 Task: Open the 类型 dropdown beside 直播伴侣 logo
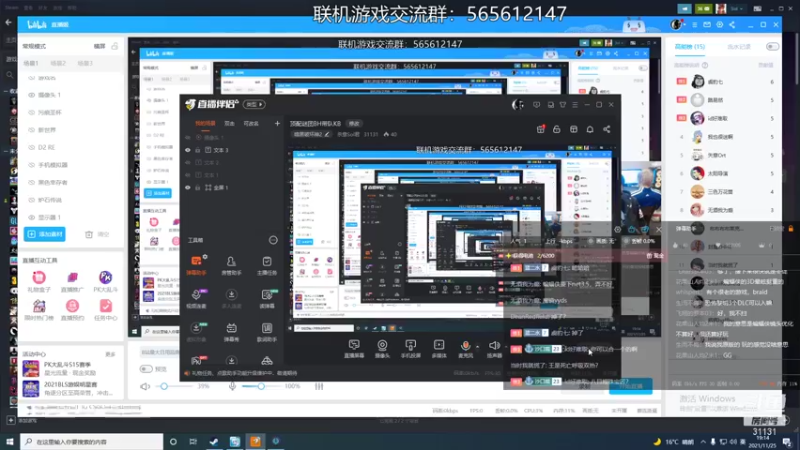254,105
